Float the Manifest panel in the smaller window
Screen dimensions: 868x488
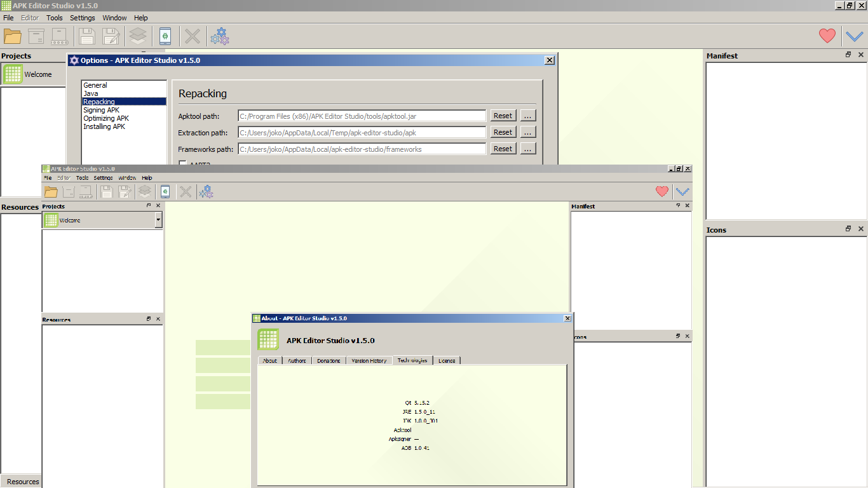pyautogui.click(x=678, y=205)
